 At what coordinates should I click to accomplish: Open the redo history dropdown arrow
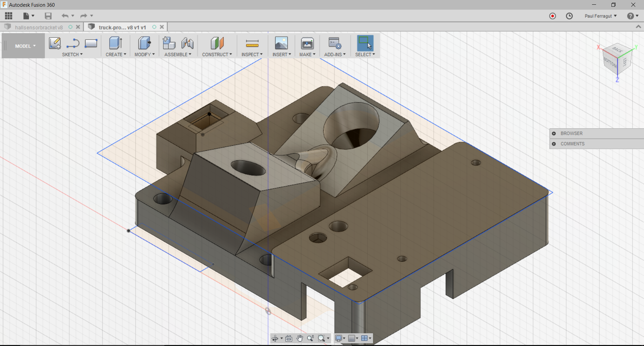[x=92, y=16]
